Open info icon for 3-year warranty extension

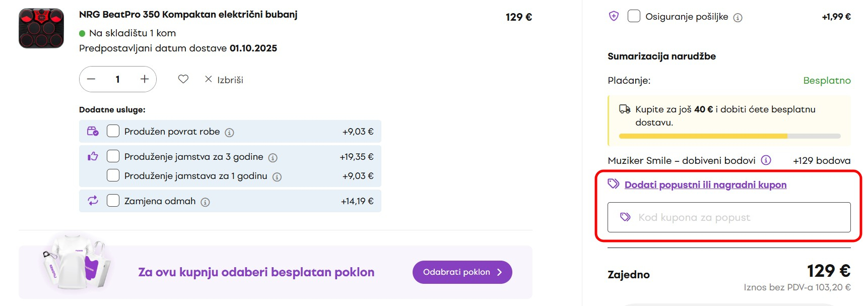273,158
